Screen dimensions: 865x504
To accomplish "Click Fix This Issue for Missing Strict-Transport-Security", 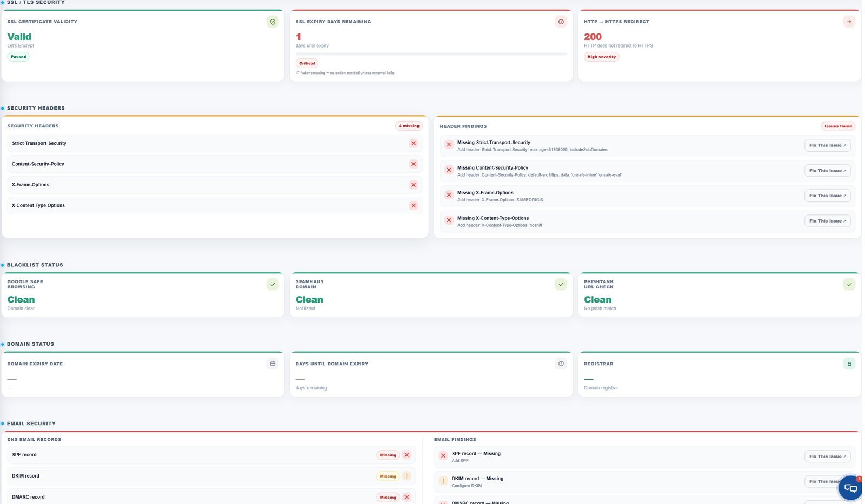I will pos(827,145).
